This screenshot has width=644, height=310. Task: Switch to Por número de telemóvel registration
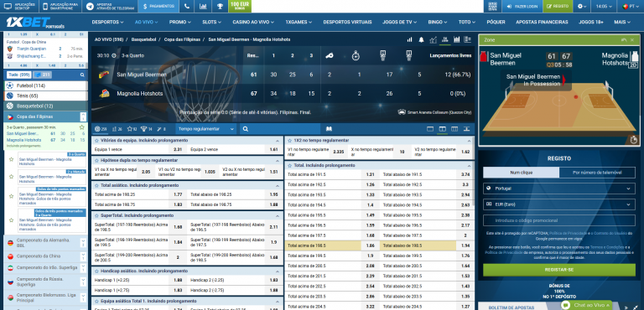[x=597, y=173]
